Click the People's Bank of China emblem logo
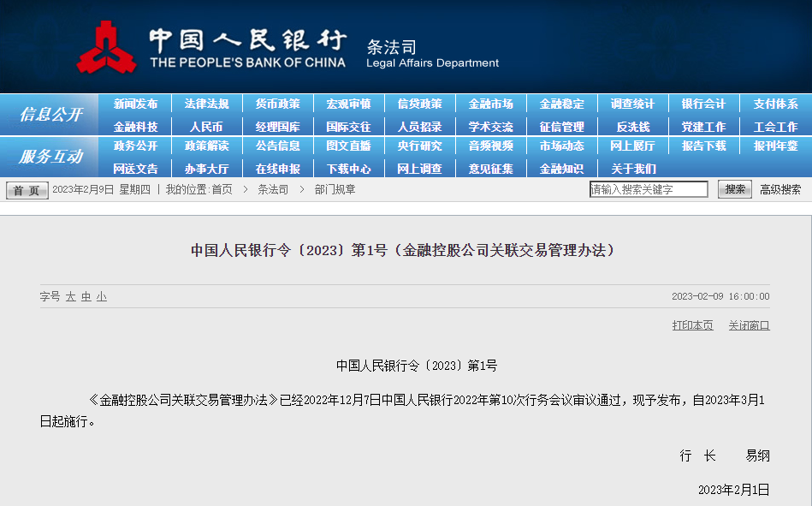812x506 pixels. pos(106,49)
